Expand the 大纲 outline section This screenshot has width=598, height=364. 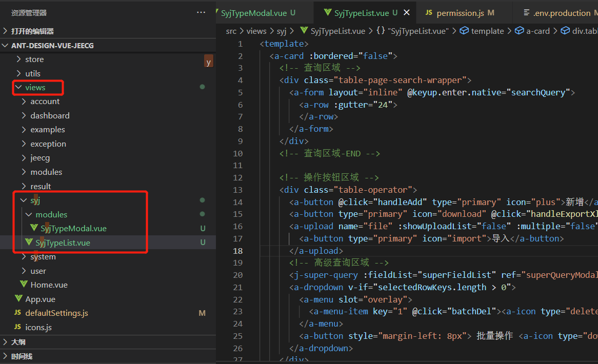pyautogui.click(x=18, y=342)
